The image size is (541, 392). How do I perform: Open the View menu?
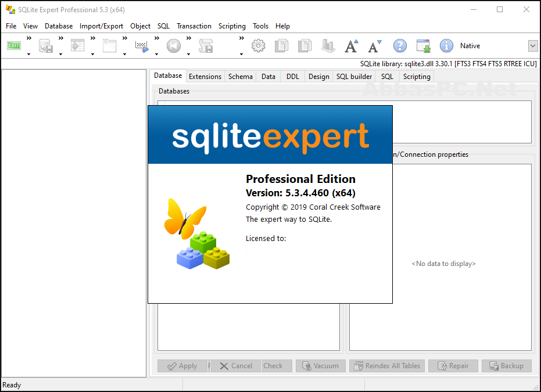30,26
